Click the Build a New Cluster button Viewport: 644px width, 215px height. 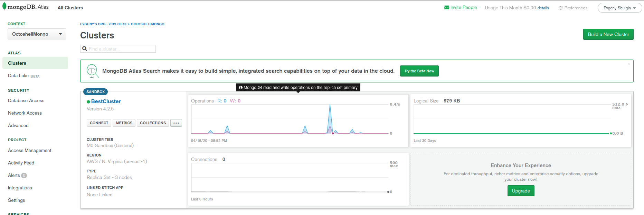pyautogui.click(x=608, y=34)
